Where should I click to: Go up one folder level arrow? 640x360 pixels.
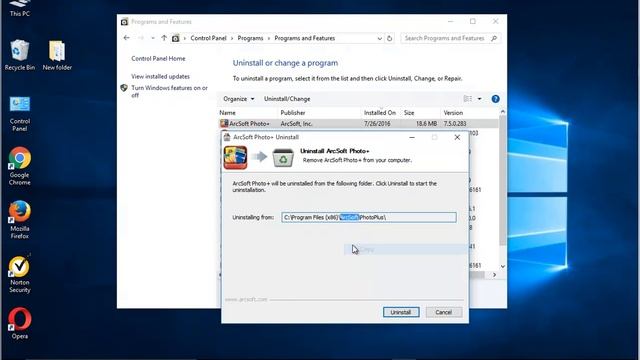coord(164,38)
